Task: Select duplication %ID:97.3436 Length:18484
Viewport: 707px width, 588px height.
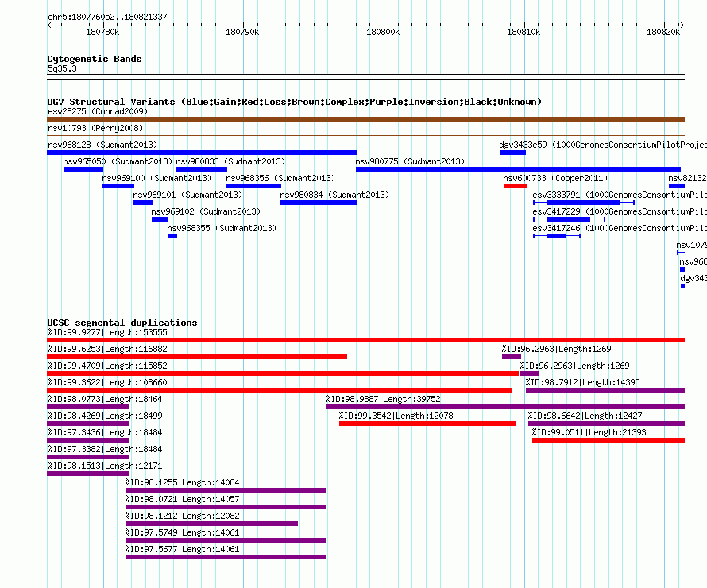Action: [x=88, y=440]
